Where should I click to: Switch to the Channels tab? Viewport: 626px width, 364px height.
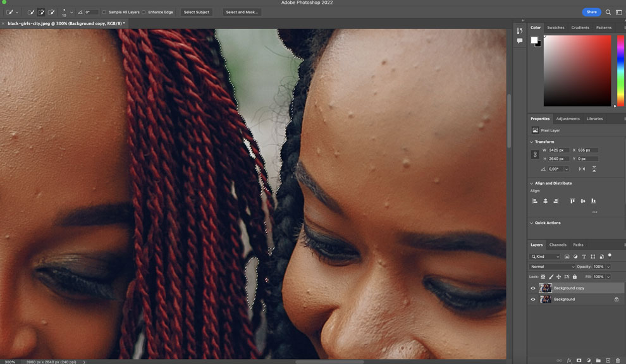pyautogui.click(x=558, y=245)
